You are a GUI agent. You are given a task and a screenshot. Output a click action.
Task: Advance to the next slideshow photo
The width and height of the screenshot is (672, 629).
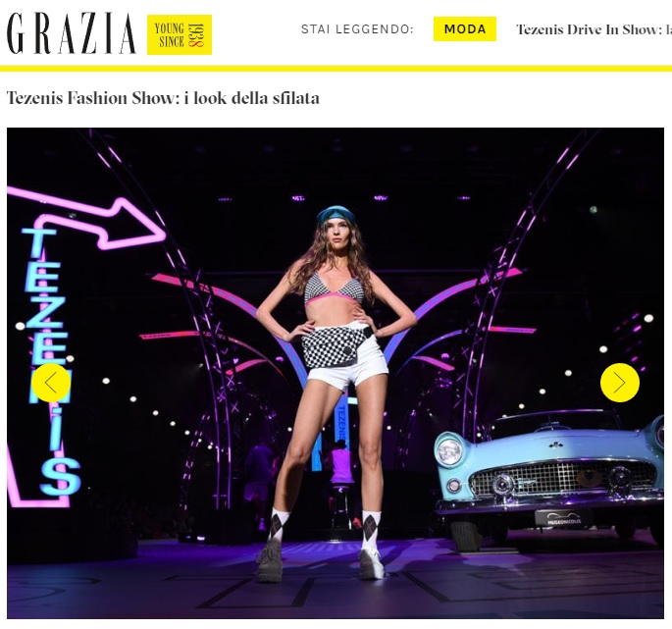coord(620,383)
